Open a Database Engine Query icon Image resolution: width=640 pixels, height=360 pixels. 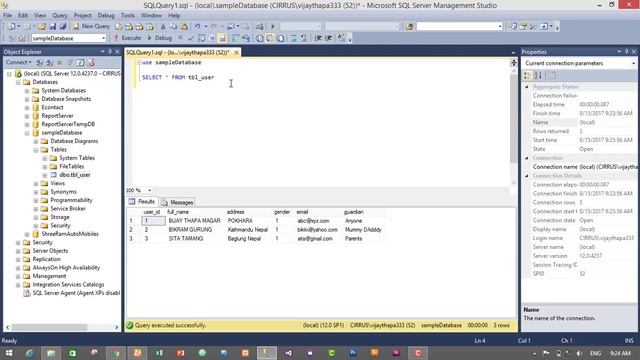tap(118, 27)
